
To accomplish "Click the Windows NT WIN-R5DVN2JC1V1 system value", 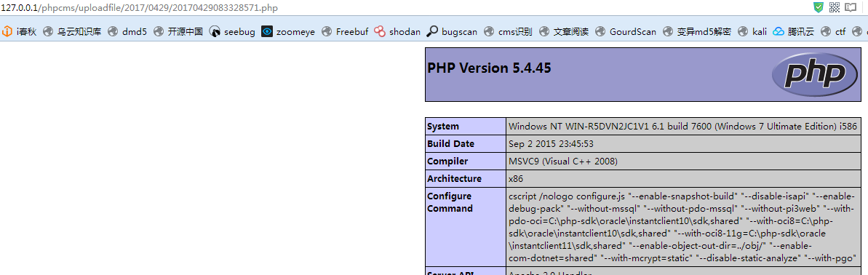I will tap(682, 126).
